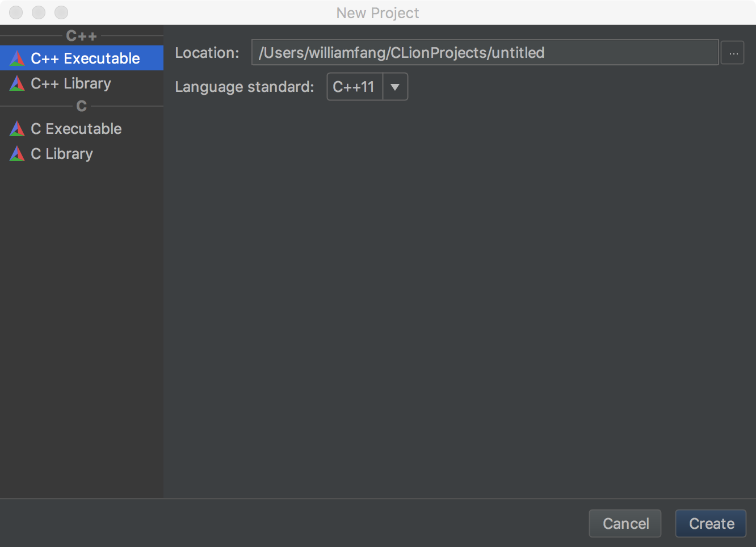Select the C++ Executable project type label
The height and width of the screenshot is (547, 756).
(x=85, y=58)
